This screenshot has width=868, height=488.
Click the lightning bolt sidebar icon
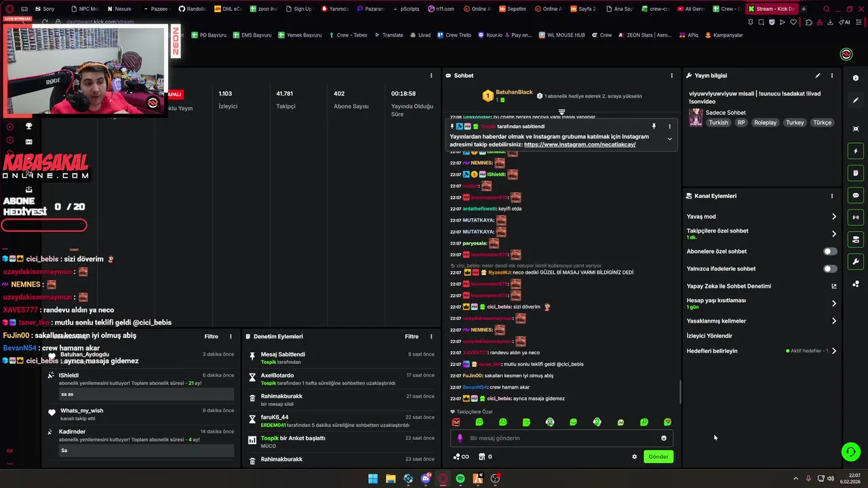[x=856, y=151]
